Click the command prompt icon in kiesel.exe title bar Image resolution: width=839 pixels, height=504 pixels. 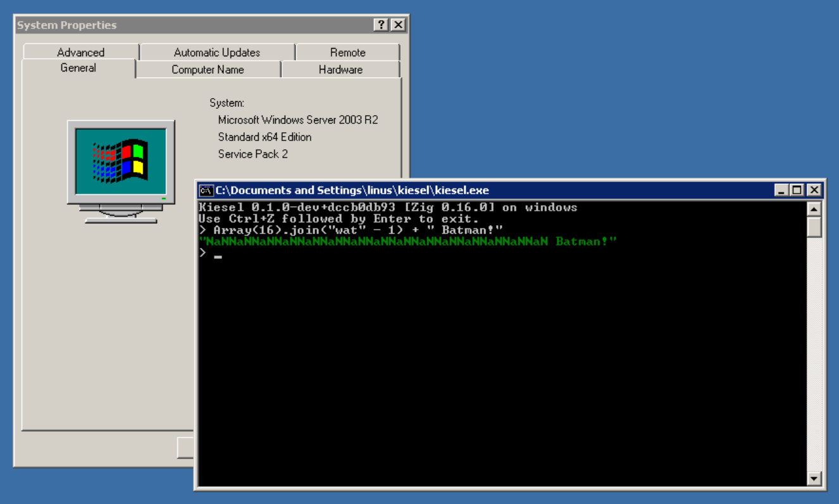click(206, 190)
